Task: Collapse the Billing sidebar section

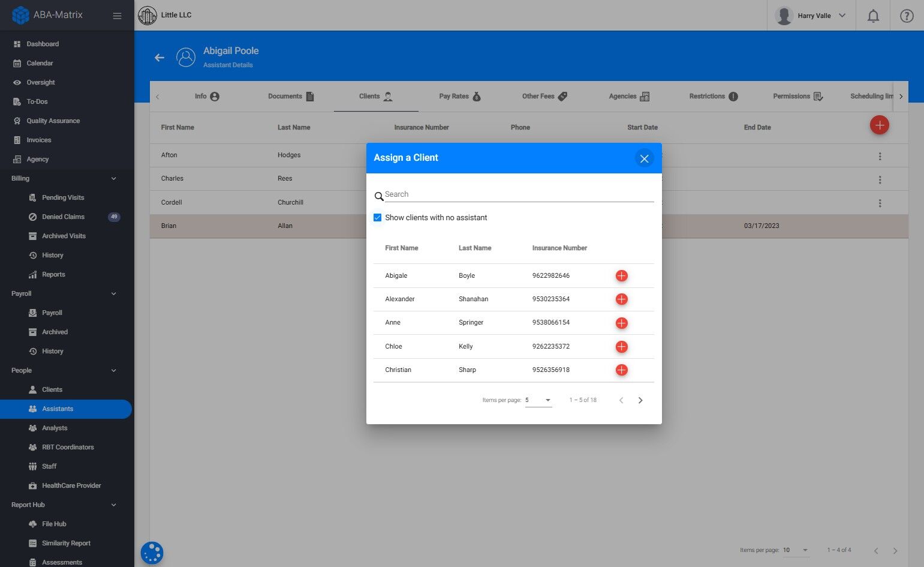Action: pos(113,178)
